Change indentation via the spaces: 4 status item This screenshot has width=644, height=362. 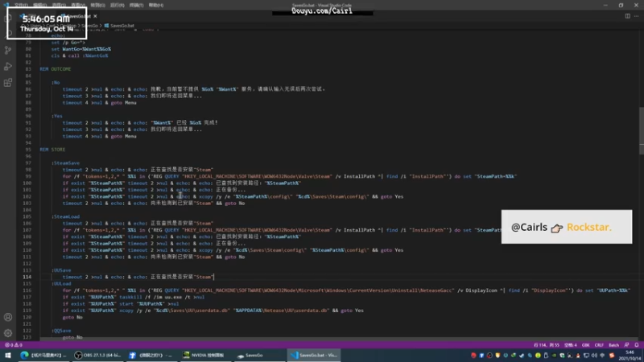pyautogui.click(x=571, y=345)
